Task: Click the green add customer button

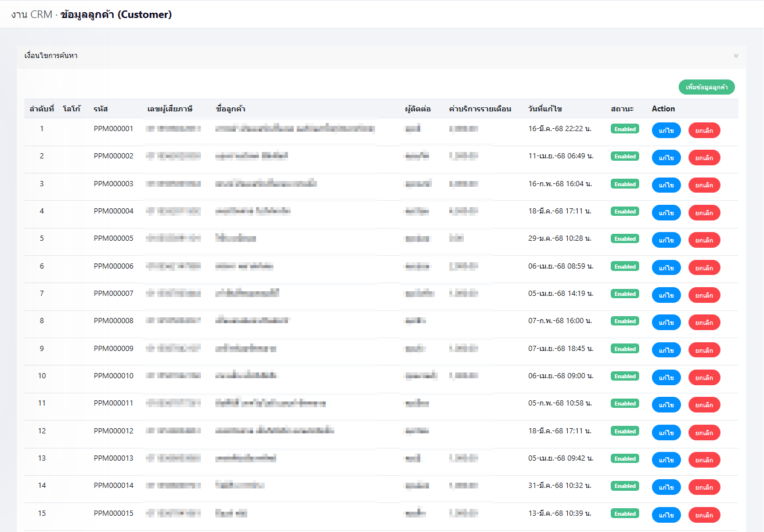Action: [707, 87]
